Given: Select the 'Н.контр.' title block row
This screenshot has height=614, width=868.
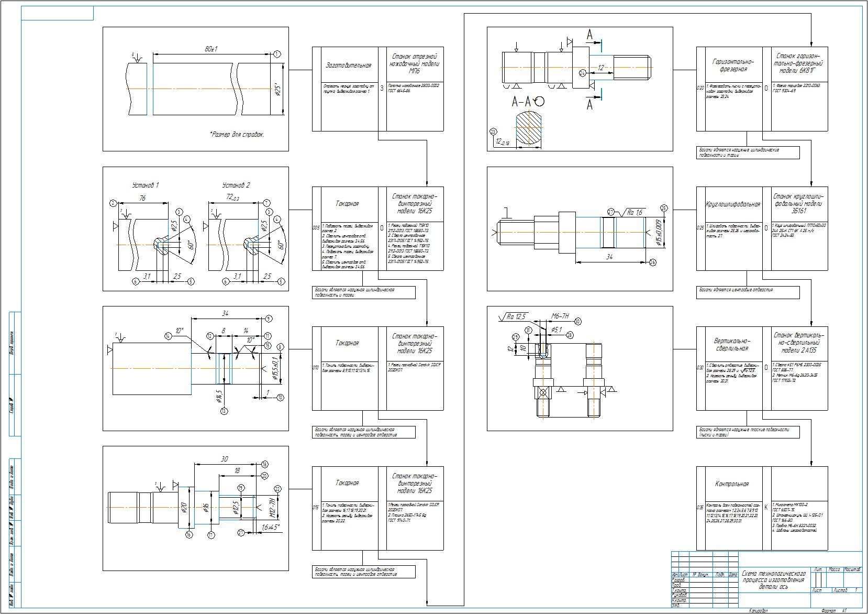Looking at the screenshot, I should [x=705, y=600].
